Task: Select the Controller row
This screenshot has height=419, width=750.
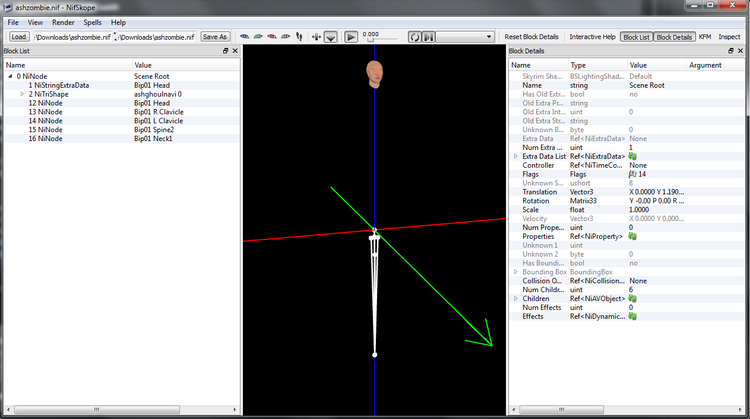Action: [626, 165]
